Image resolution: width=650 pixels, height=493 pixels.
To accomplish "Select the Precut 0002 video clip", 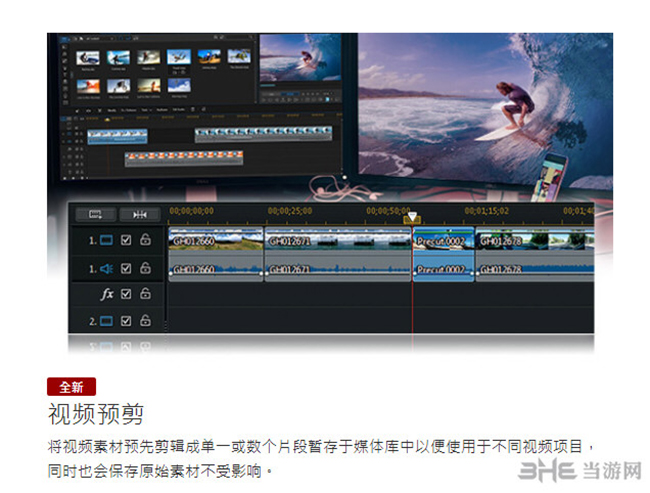I will (x=444, y=239).
